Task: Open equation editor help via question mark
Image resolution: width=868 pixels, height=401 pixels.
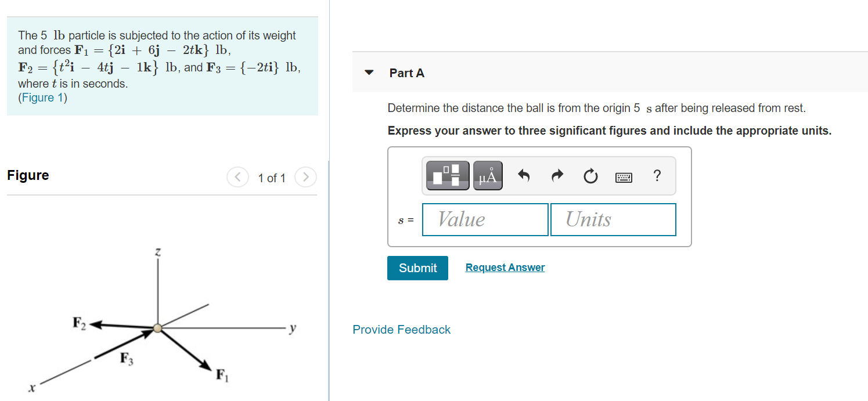Action: click(x=657, y=175)
